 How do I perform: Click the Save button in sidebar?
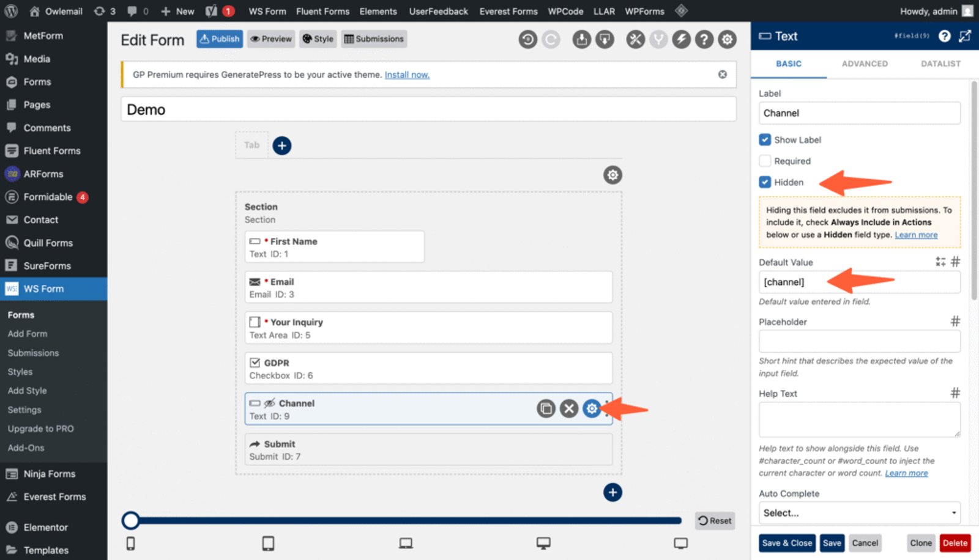(832, 543)
